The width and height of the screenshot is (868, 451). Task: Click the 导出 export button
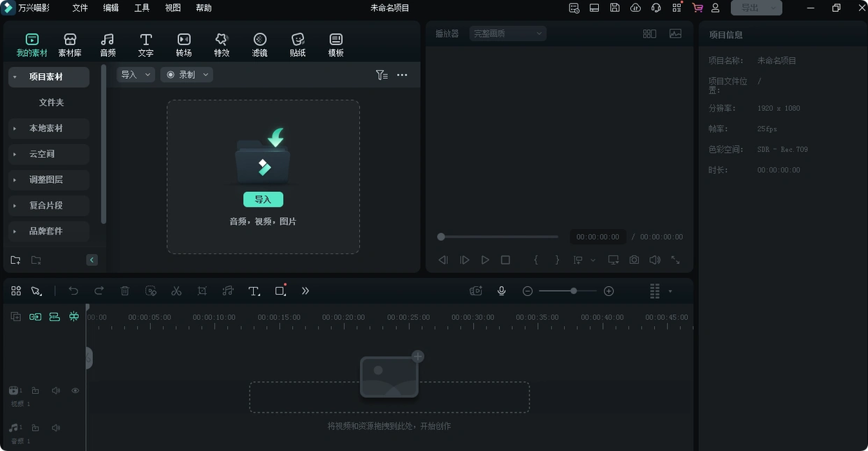point(750,8)
